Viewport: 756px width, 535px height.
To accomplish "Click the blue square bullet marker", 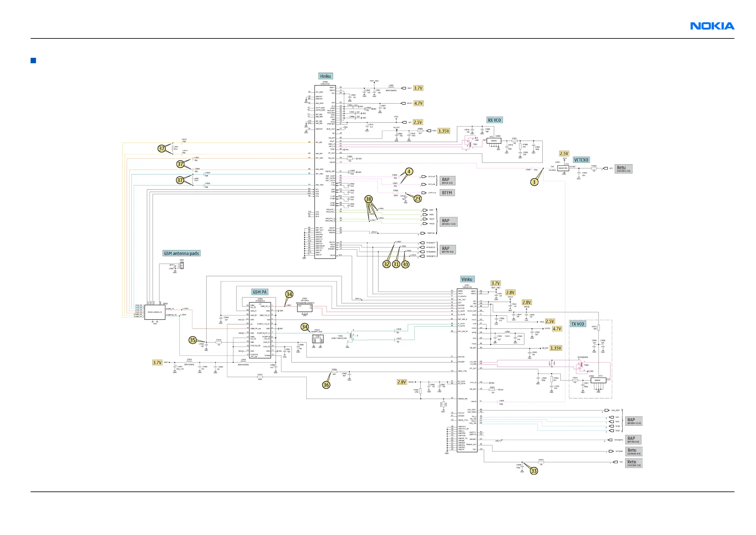I will [x=33, y=61].
